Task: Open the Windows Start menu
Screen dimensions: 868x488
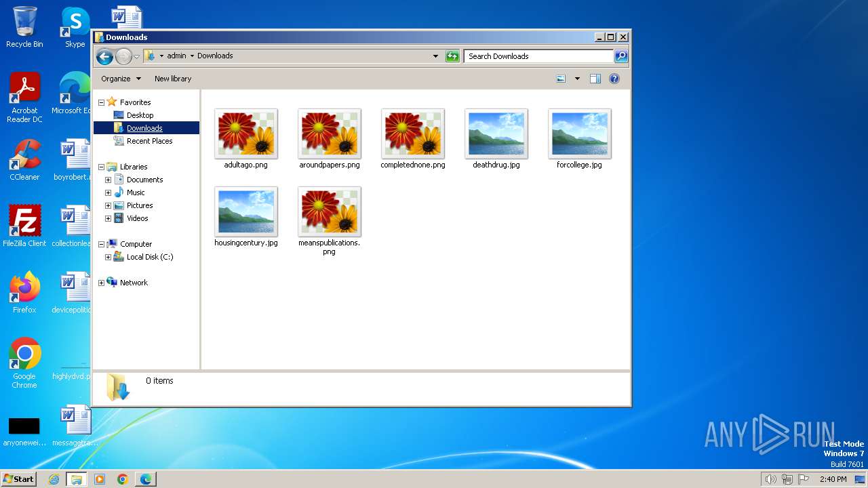Action: (x=19, y=479)
